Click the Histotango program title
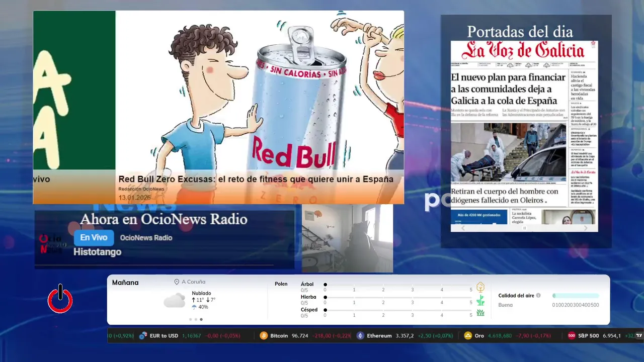The width and height of the screenshot is (644, 362). point(97,251)
